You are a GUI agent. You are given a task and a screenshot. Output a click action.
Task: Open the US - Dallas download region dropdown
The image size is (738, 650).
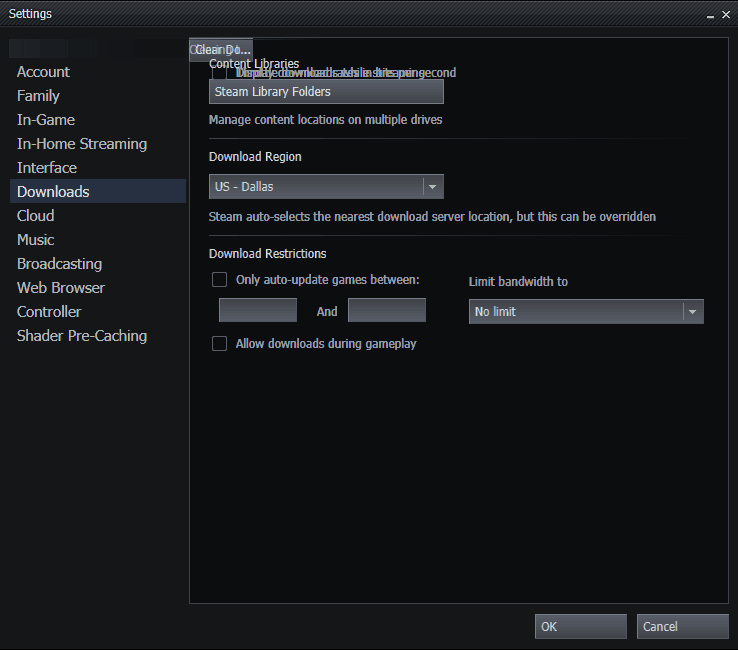coord(326,187)
